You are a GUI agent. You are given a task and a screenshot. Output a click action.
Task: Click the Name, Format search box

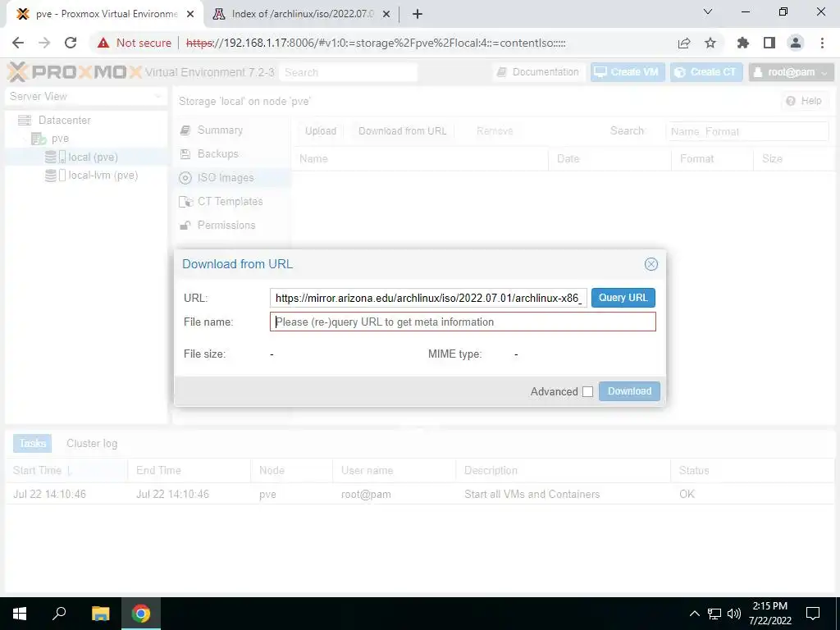pos(747,131)
